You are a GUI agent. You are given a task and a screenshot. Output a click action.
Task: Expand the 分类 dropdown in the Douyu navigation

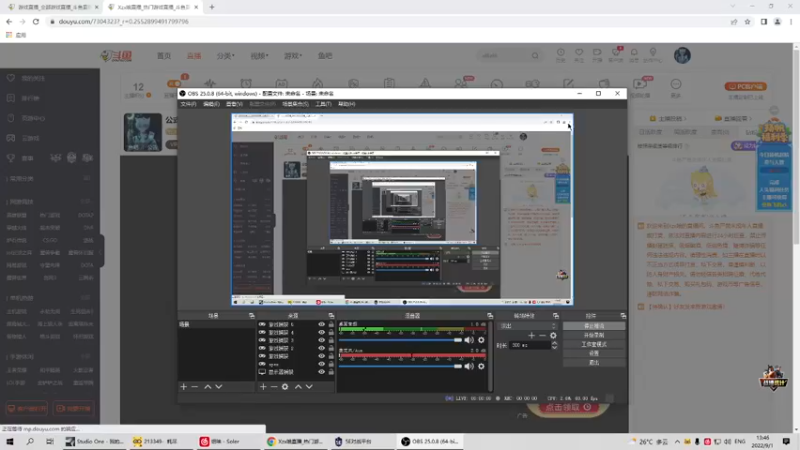pos(226,56)
